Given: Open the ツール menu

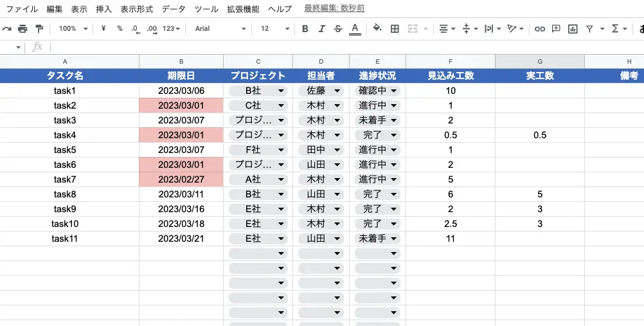Looking at the screenshot, I should pyautogui.click(x=206, y=8).
